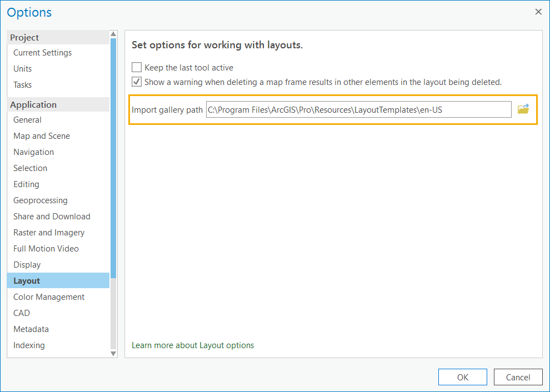Open the Import gallery path browse folder icon
Image resolution: width=550 pixels, height=392 pixels.
pyautogui.click(x=523, y=109)
